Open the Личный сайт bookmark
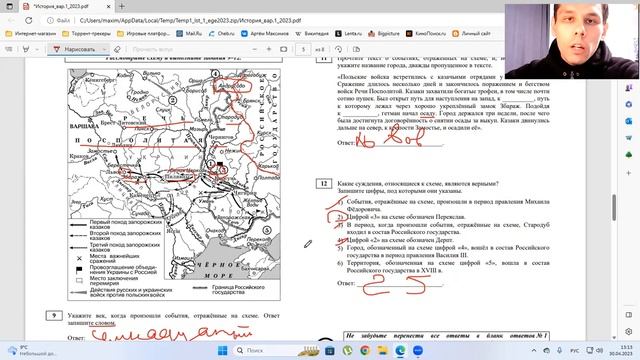This screenshot has height=360, width=640. coord(471,33)
